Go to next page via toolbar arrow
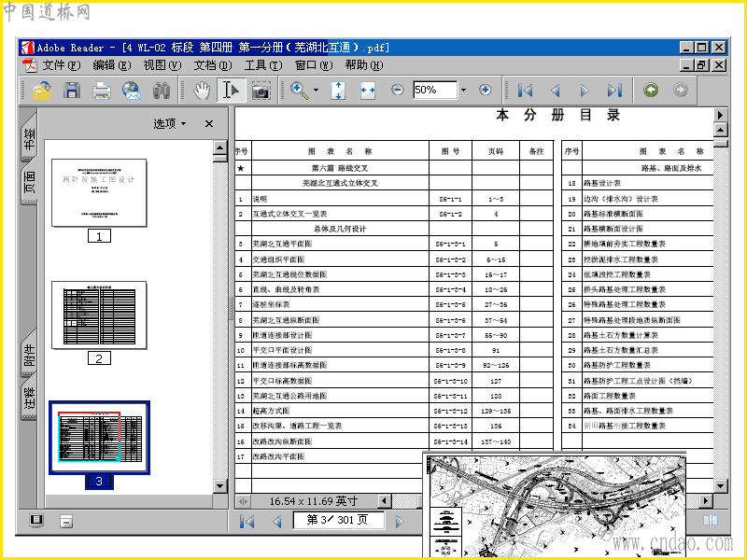 click(x=585, y=90)
